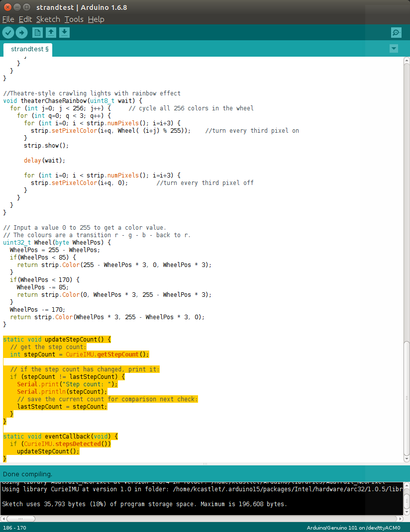Open the Sketch menu

pyautogui.click(x=48, y=19)
